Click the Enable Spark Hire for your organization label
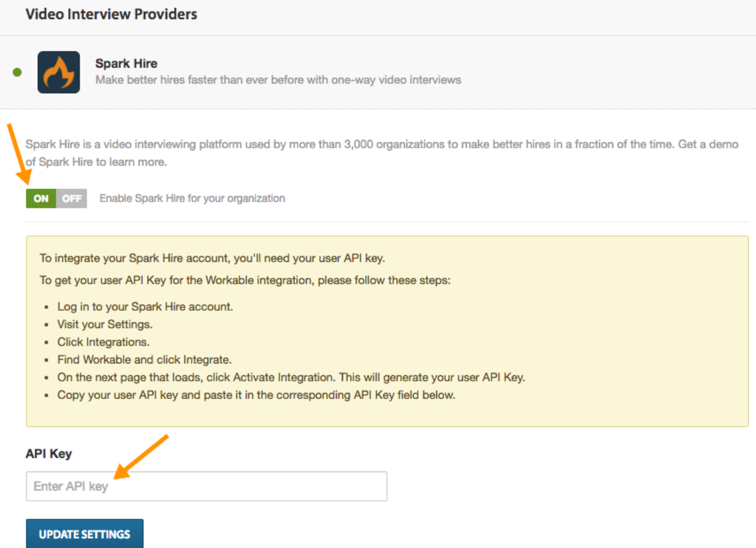The image size is (756, 548). [192, 199]
